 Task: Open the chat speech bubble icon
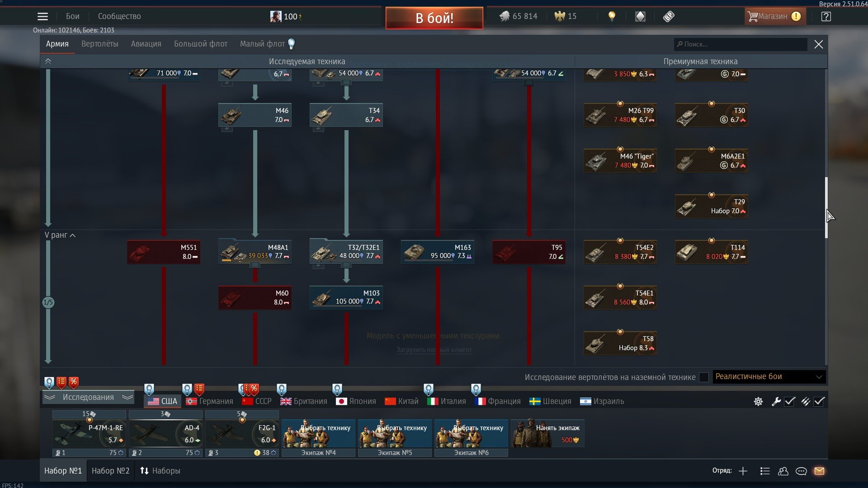(x=801, y=471)
